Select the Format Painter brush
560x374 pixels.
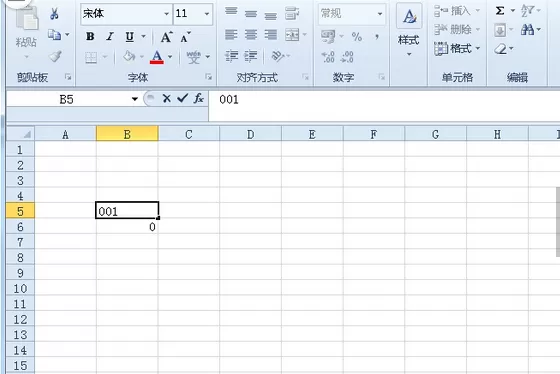point(55,56)
